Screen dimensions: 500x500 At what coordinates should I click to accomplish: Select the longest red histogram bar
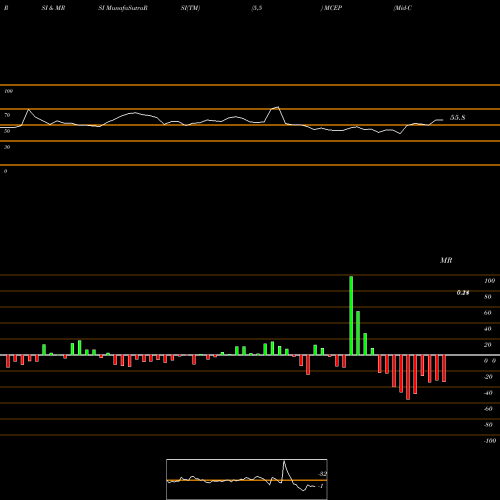pyautogui.click(x=408, y=377)
